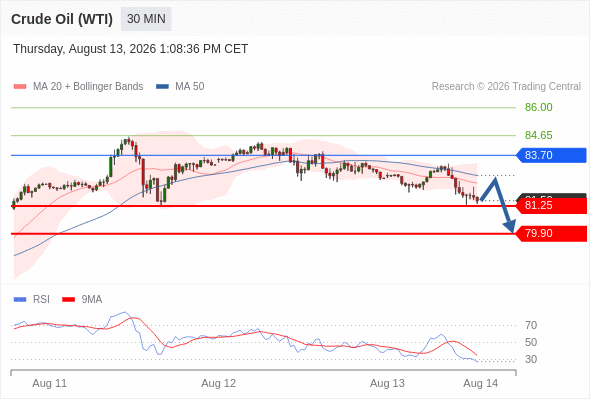Click the blue forecast arrow head
Screen dimensions: 590x400
tap(510, 227)
